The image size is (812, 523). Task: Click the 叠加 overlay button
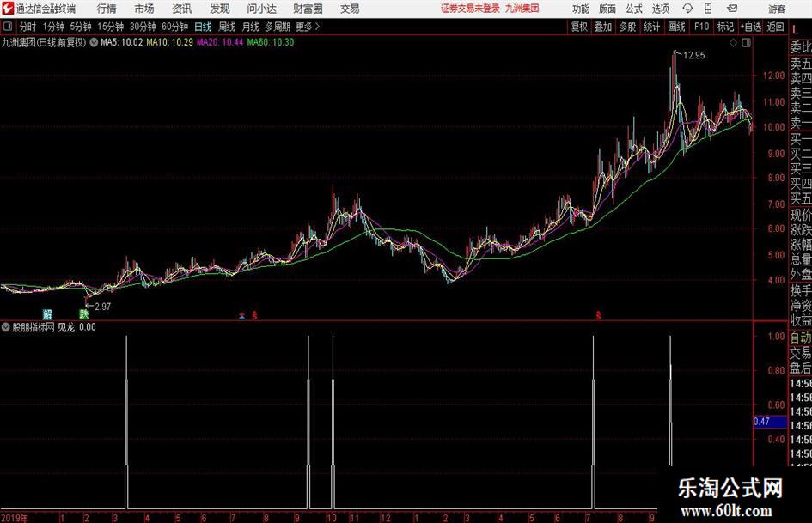coord(603,27)
